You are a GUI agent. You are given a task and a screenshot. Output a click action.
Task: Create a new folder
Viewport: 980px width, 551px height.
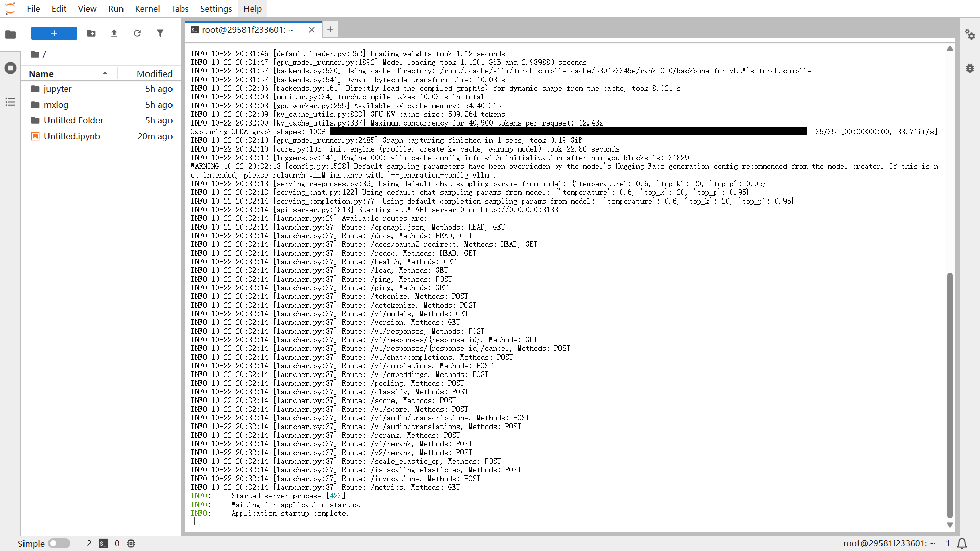[x=91, y=33]
